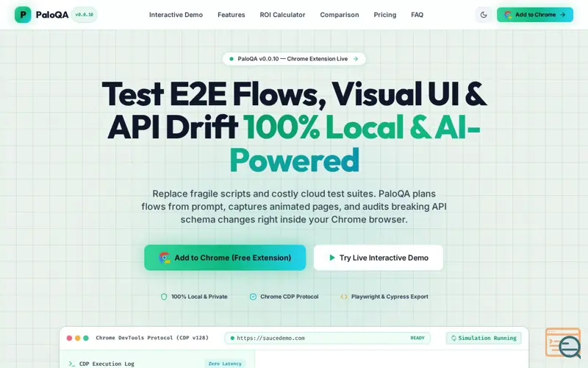Click the PaloQA brand name in header

[52, 15]
